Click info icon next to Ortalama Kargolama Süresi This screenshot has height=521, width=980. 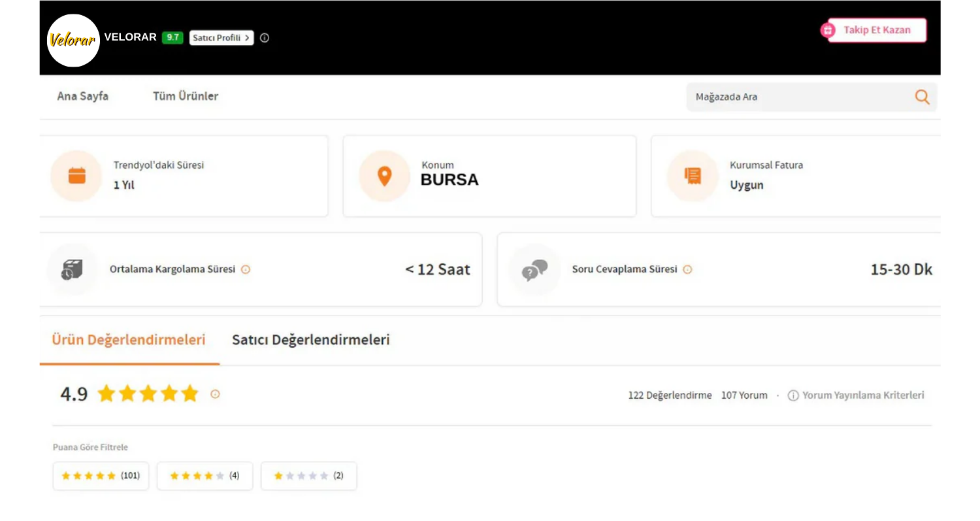pos(246,269)
